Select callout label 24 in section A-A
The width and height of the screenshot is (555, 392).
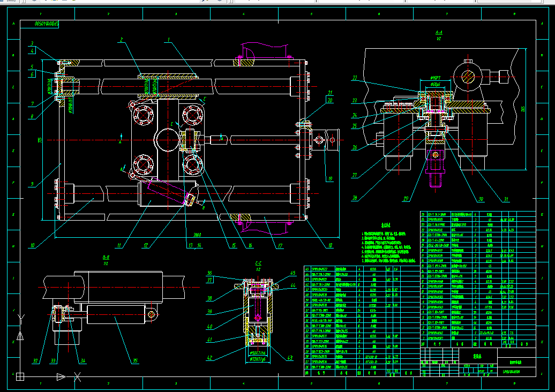[x=355, y=115]
